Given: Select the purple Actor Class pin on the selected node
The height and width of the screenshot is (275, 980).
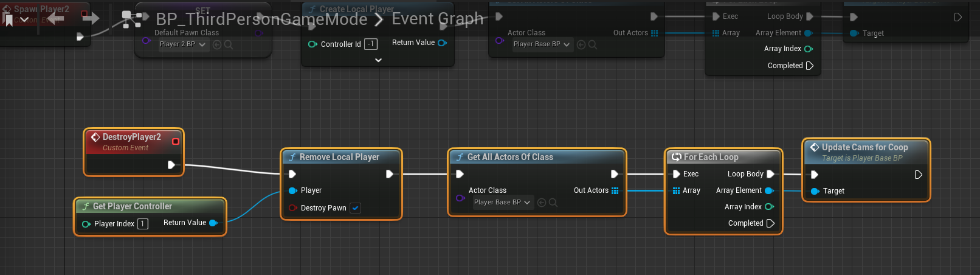Looking at the screenshot, I should click(460, 198).
